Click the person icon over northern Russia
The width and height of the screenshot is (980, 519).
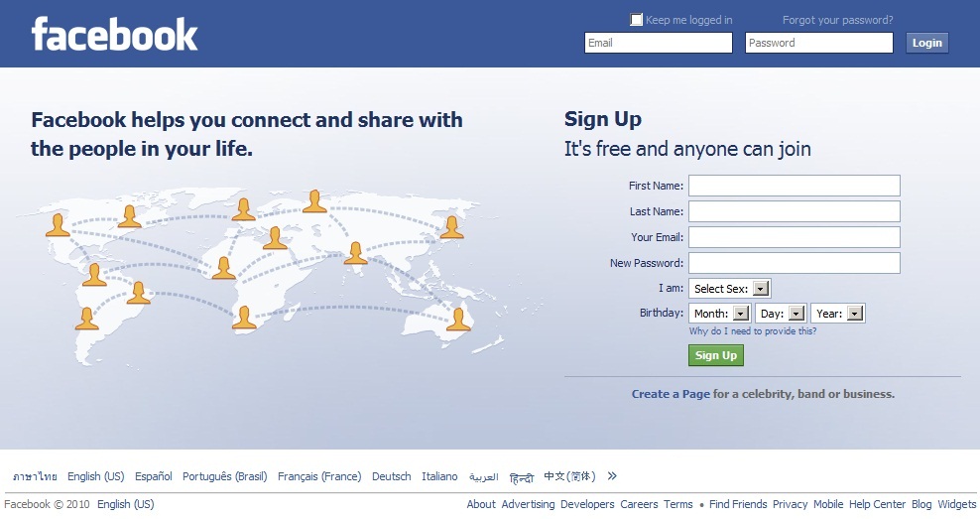315,201
